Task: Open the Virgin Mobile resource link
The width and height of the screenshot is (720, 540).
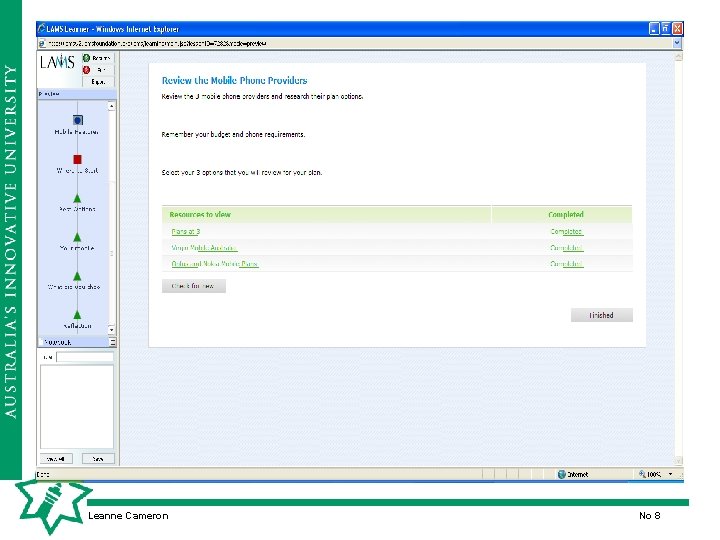Action: click(x=204, y=248)
